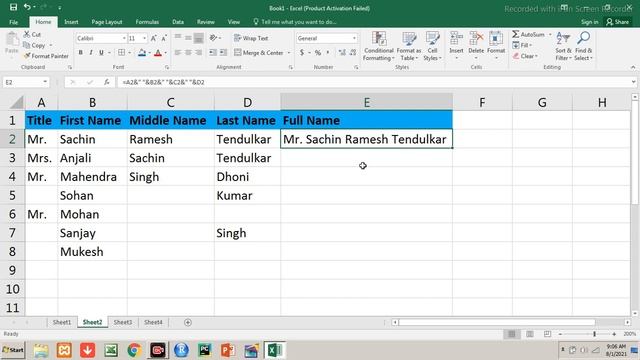Apply the red Font Color
Image resolution: width=640 pixels, height=360 pixels.
coord(158,52)
